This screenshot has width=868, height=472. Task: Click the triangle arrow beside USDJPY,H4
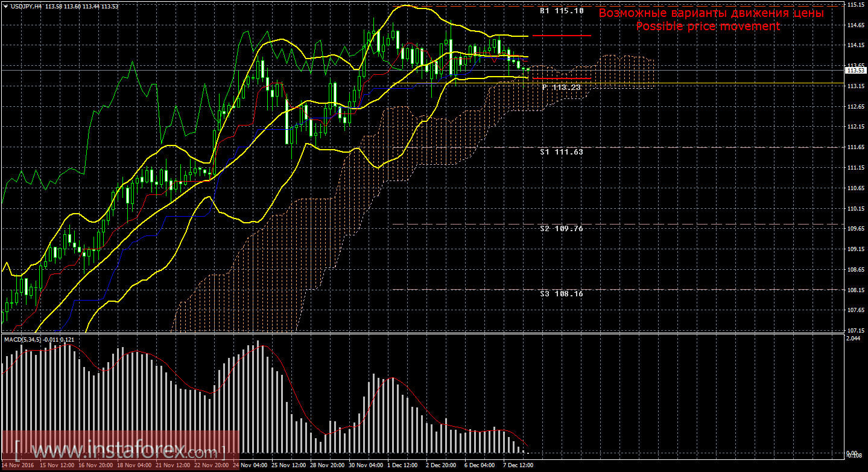point(5,6)
